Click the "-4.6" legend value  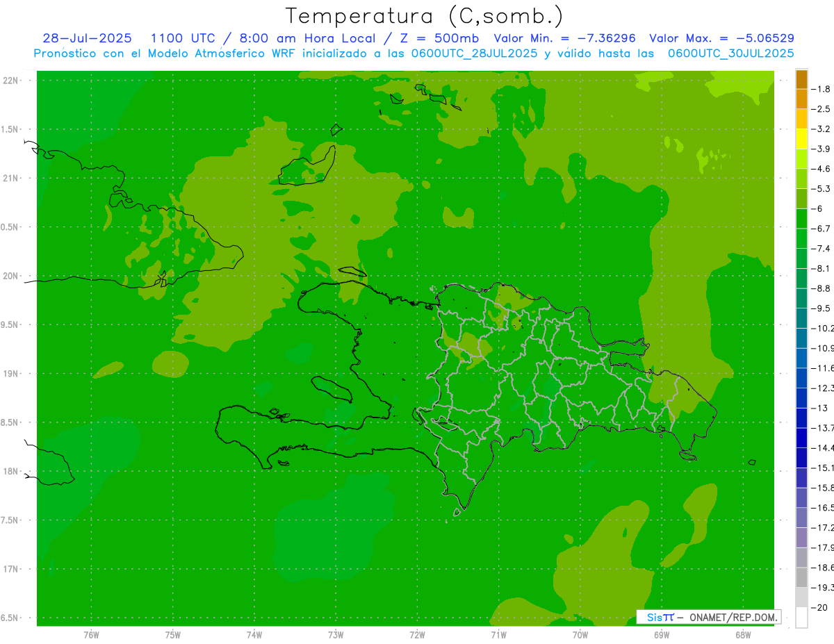coord(821,169)
